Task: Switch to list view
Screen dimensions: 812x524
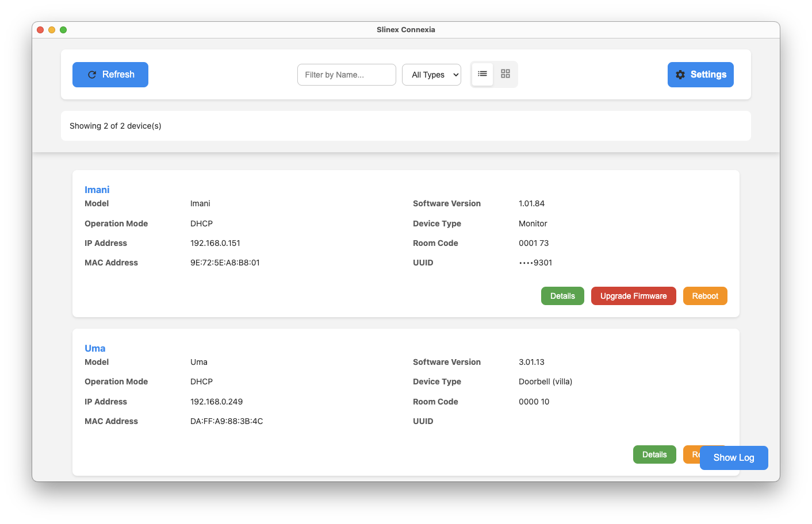Action: click(x=482, y=74)
